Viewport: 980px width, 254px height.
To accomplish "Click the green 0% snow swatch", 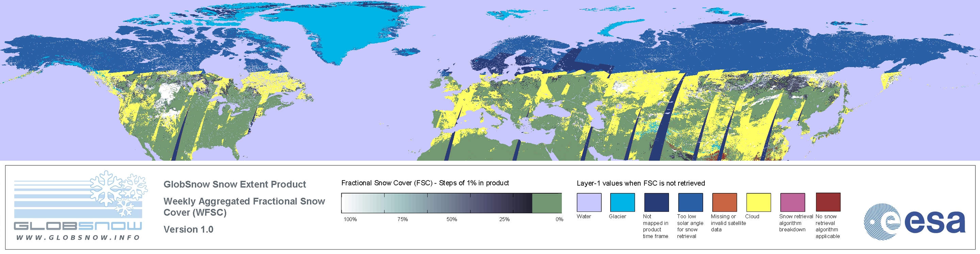I will [547, 203].
